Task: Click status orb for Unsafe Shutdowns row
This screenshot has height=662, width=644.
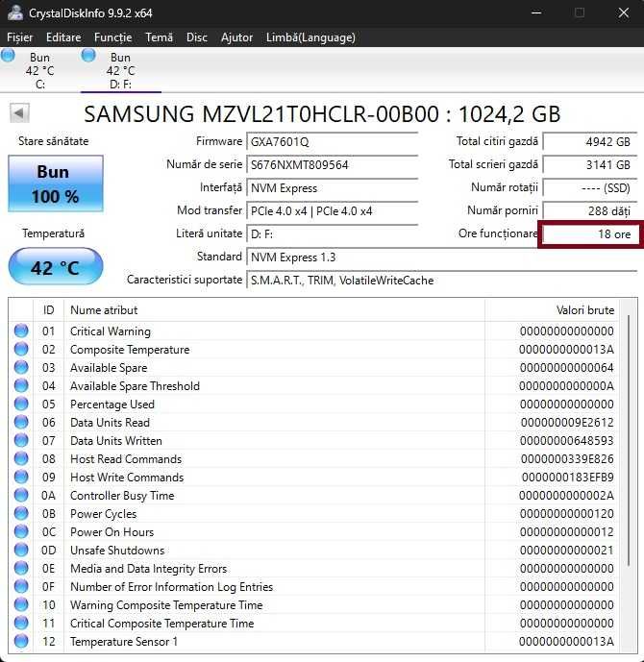Action: 21,550
